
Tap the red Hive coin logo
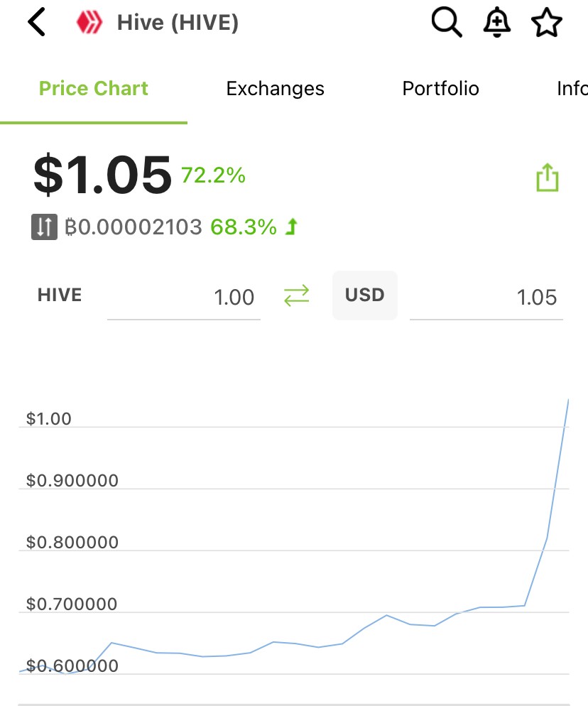tap(89, 21)
